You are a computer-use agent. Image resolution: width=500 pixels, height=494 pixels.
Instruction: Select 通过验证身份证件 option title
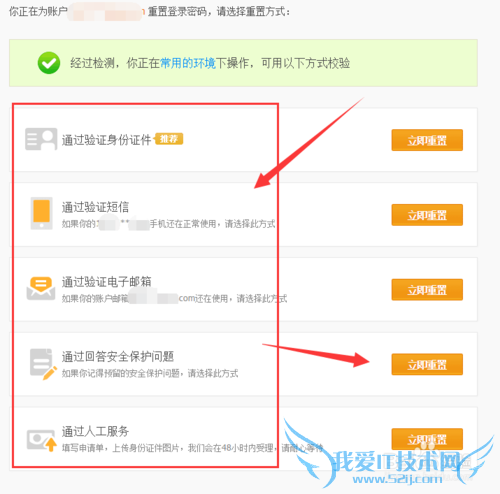pos(106,140)
